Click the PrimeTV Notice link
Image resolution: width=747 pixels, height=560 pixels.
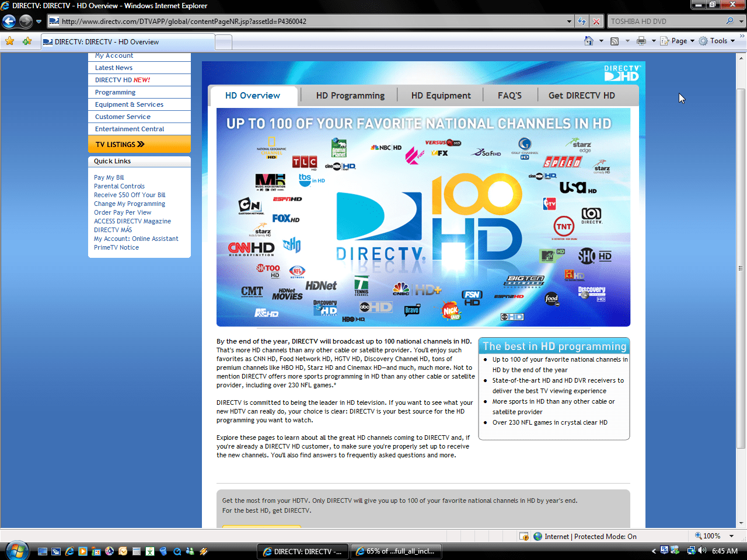pos(117,247)
